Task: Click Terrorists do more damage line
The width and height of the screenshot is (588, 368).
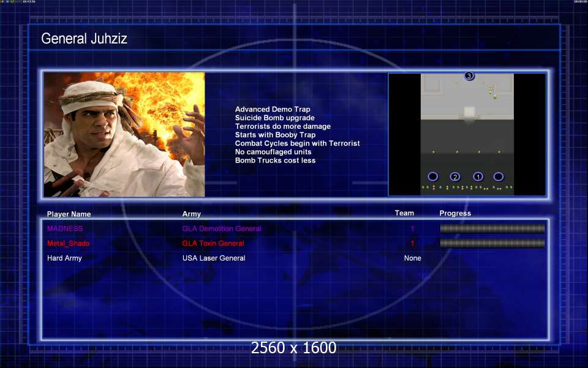Action: (283, 126)
